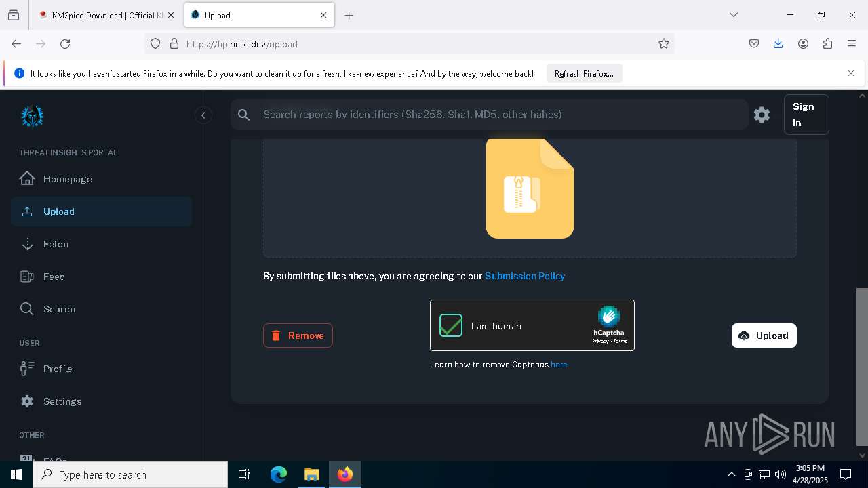
Task: Click the search magnifier icon in search bar
Action: point(244,115)
